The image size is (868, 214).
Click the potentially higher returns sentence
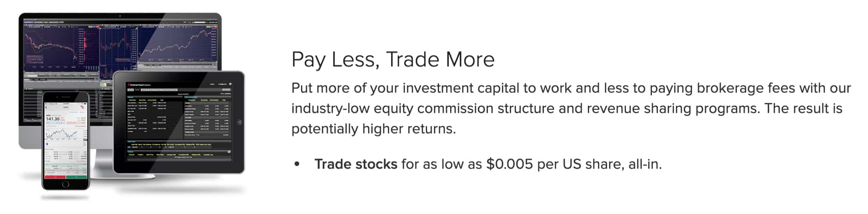point(374,129)
